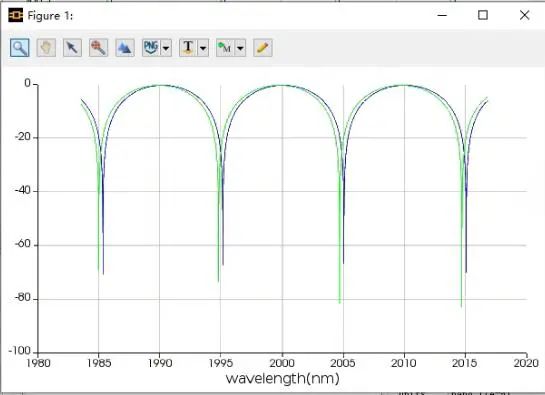545x395 pixels.
Task: Open text tool dropdown arrow
Action: pos(203,48)
